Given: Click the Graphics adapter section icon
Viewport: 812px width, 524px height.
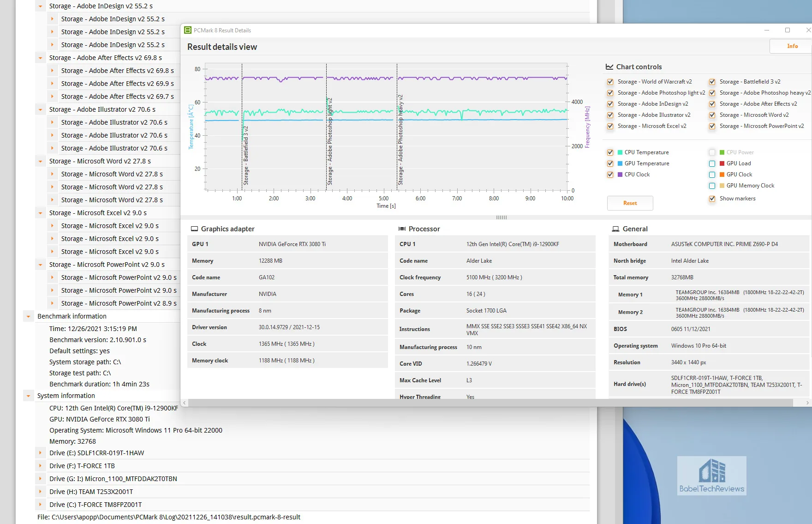Looking at the screenshot, I should coord(195,229).
